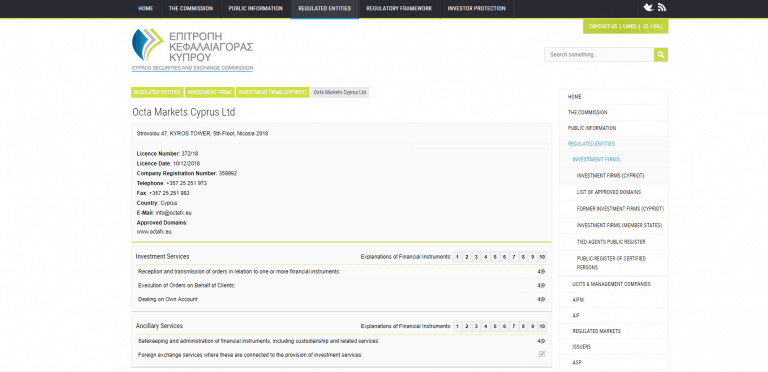Click instrument explanation 10 under Investment Services
Viewport: 768px width, 372px height.
point(542,257)
